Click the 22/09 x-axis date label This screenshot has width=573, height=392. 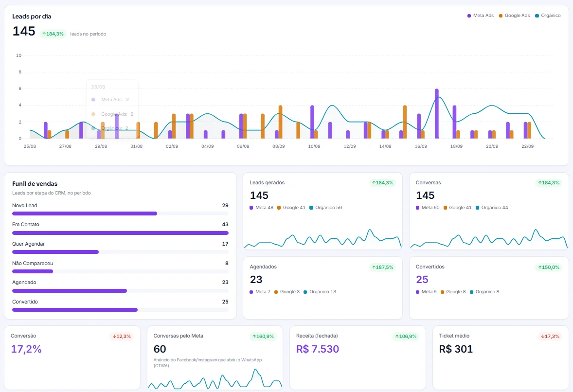click(527, 146)
